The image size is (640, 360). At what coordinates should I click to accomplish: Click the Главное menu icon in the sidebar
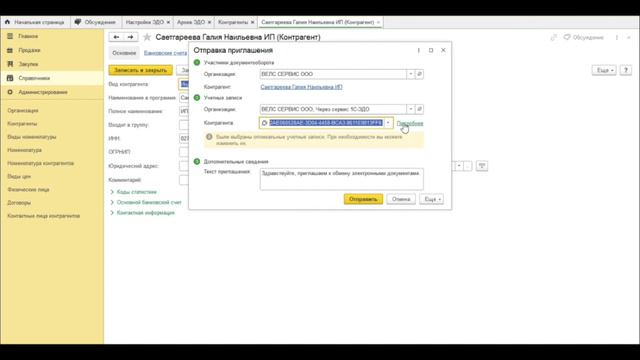click(x=10, y=36)
